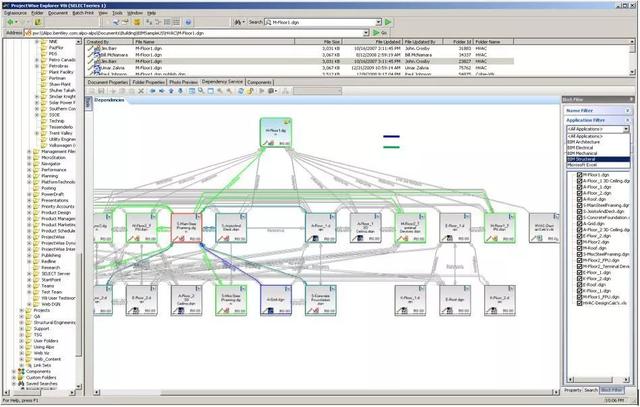640x407 pixels.
Task: Toggle the A-Roof.dgn checkbox
Action: tap(579, 199)
